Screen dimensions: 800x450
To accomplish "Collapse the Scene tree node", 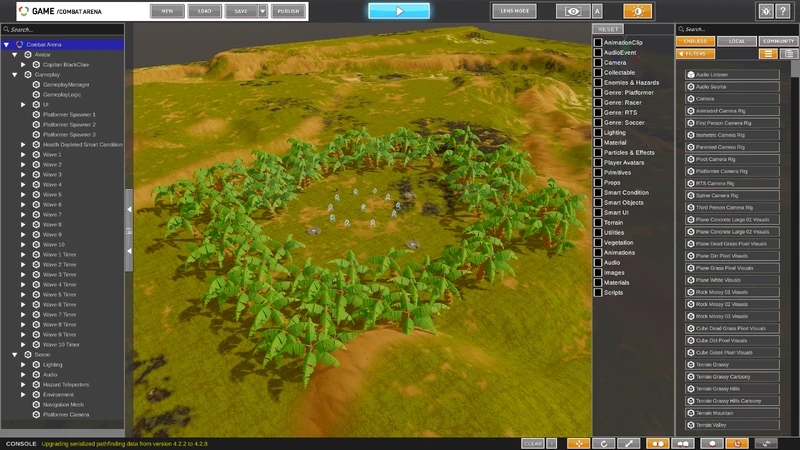I will (x=15, y=355).
